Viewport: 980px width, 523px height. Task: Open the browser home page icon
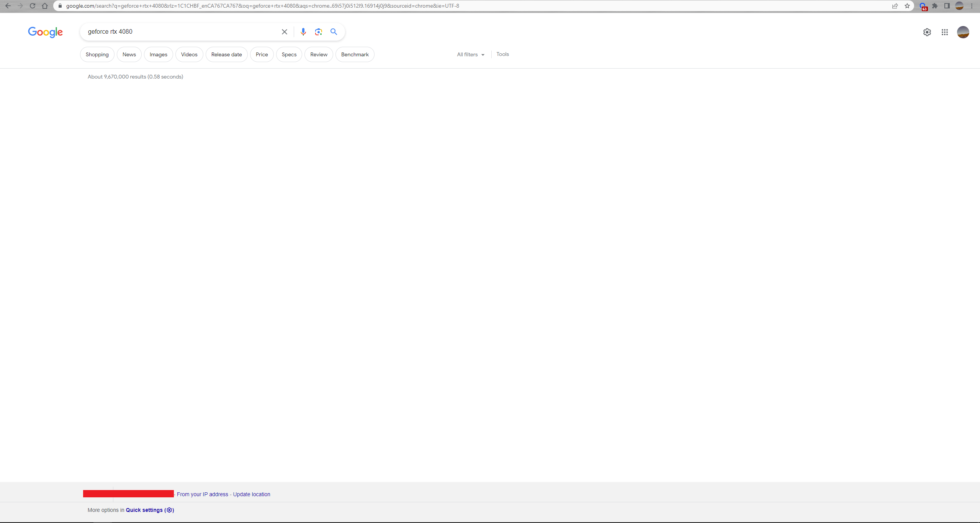click(x=45, y=6)
